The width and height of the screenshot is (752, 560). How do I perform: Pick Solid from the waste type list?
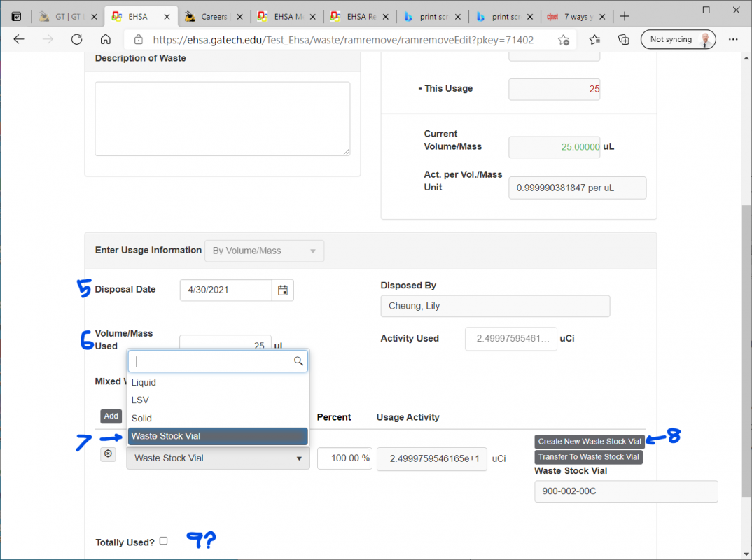click(x=141, y=418)
